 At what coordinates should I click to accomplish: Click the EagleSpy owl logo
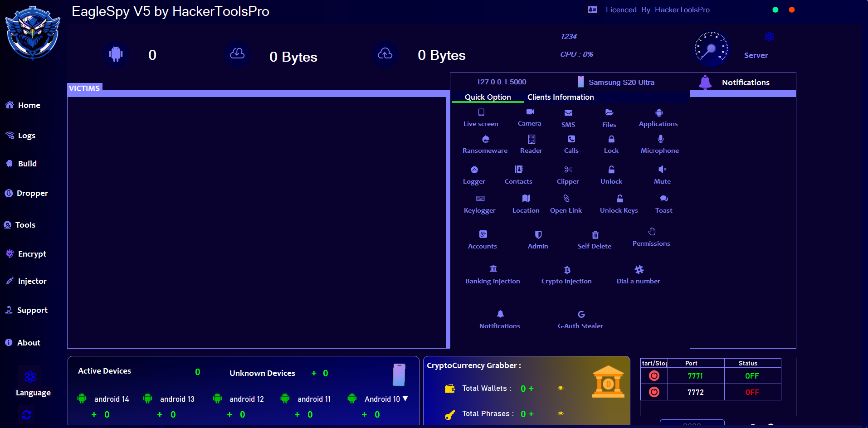coord(33,33)
